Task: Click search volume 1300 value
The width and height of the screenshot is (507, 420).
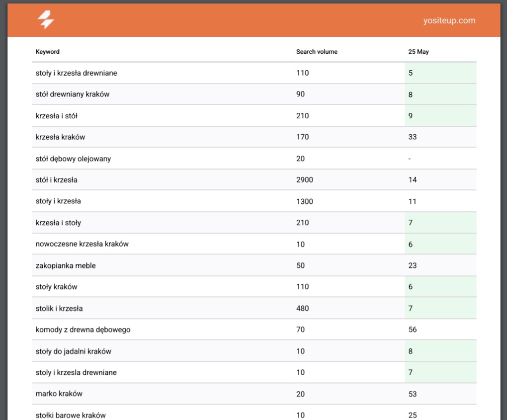Action: click(x=304, y=202)
